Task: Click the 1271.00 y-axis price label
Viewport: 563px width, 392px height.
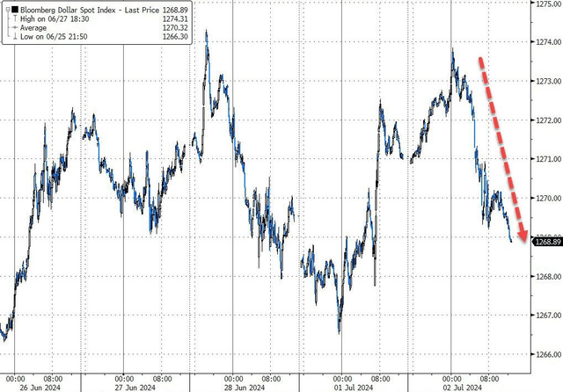Action: 544,159
